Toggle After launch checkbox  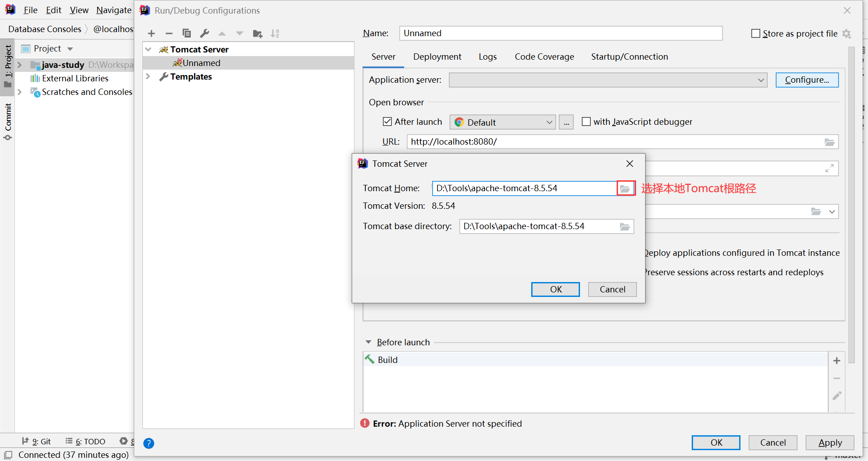[387, 122]
